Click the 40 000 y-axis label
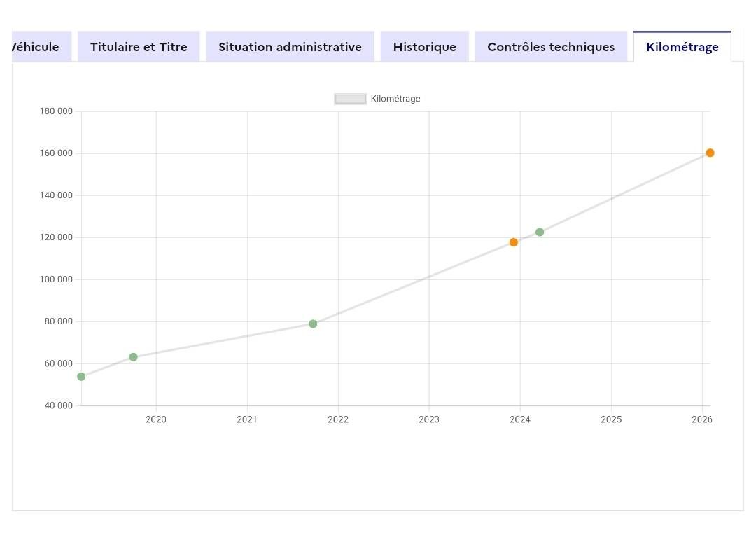This screenshot has width=756, height=535. point(59,405)
